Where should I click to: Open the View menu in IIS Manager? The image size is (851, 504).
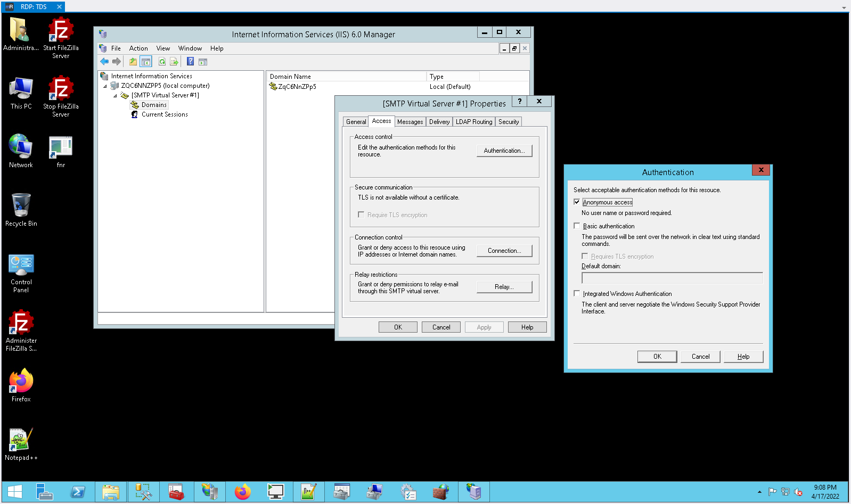pyautogui.click(x=163, y=48)
